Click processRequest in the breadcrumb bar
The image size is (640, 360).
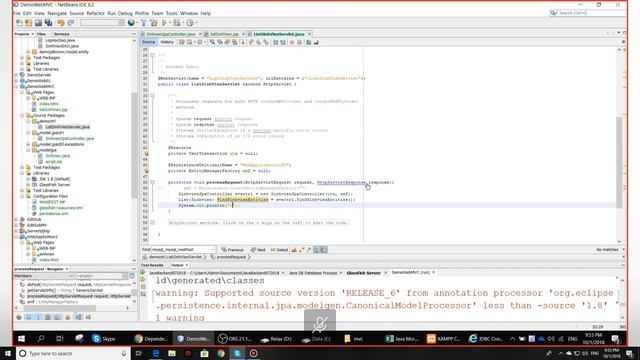click(231, 257)
